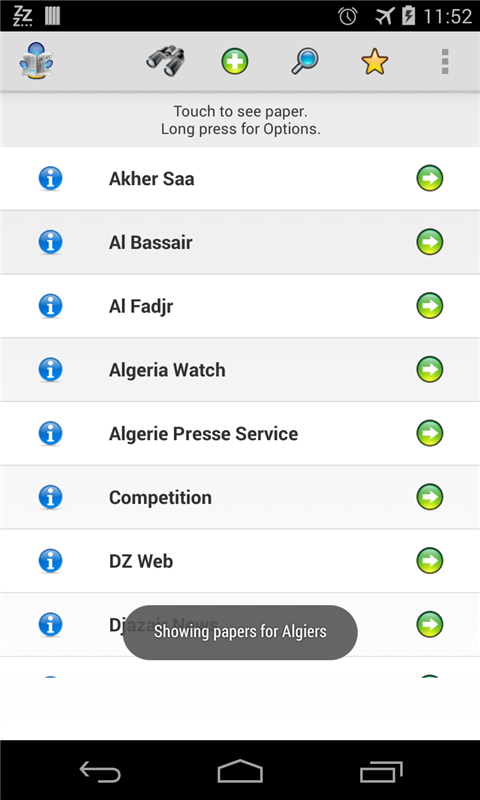Viewport: 480px width, 800px height.
Task: Open favorites with the star icon
Action: point(375,62)
